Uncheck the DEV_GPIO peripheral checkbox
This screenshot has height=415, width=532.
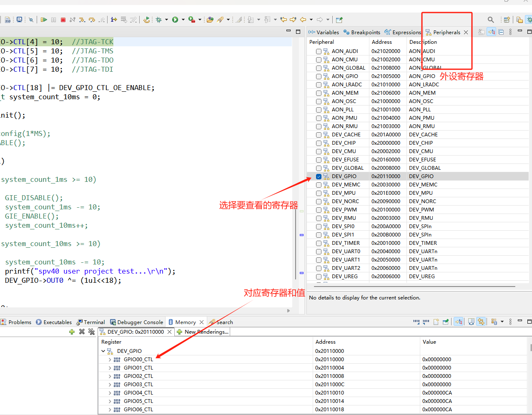319,176
